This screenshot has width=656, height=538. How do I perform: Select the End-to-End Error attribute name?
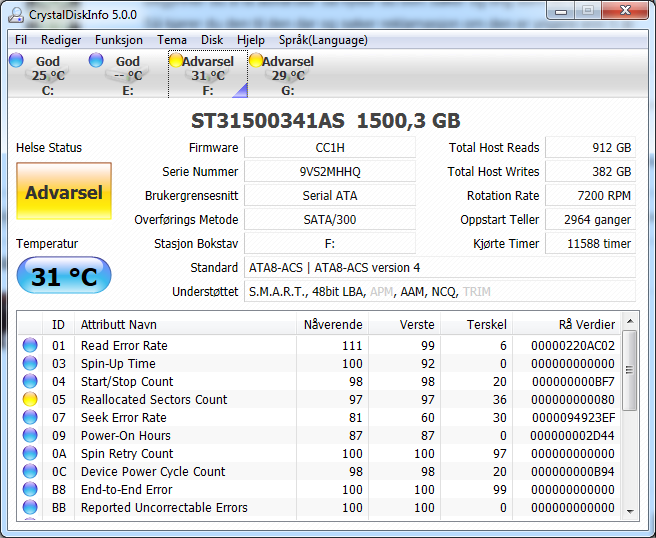(126, 489)
